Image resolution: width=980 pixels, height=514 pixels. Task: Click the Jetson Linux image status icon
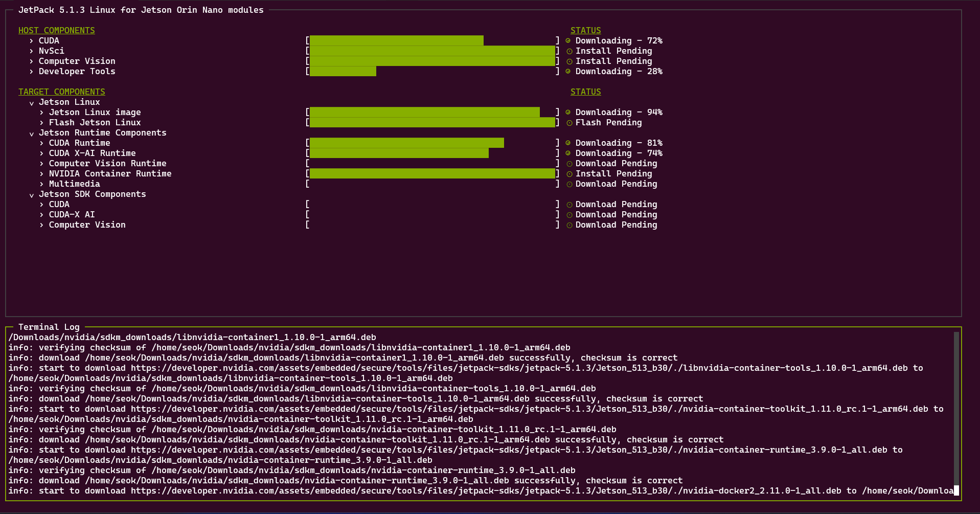point(568,112)
